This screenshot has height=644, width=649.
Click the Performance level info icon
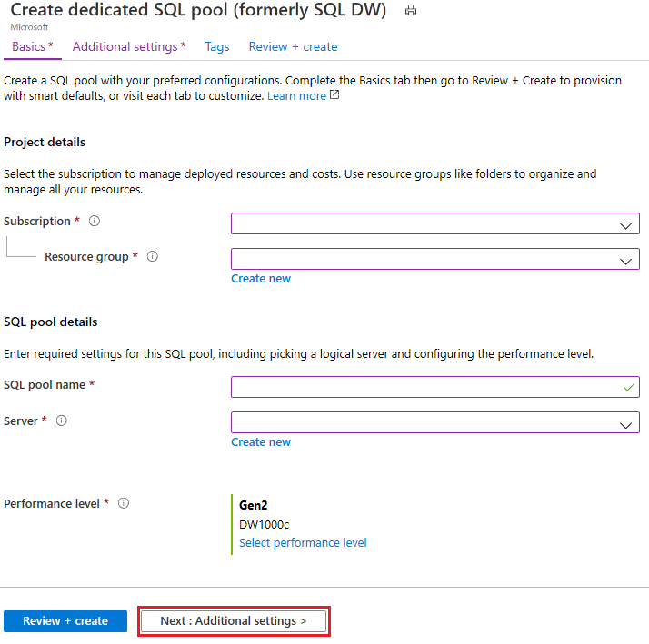tap(124, 503)
